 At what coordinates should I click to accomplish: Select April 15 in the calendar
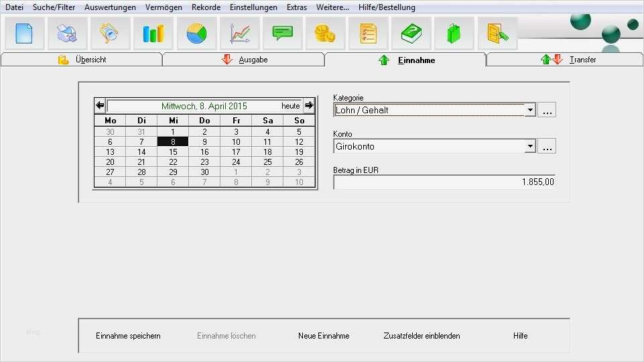[173, 152]
